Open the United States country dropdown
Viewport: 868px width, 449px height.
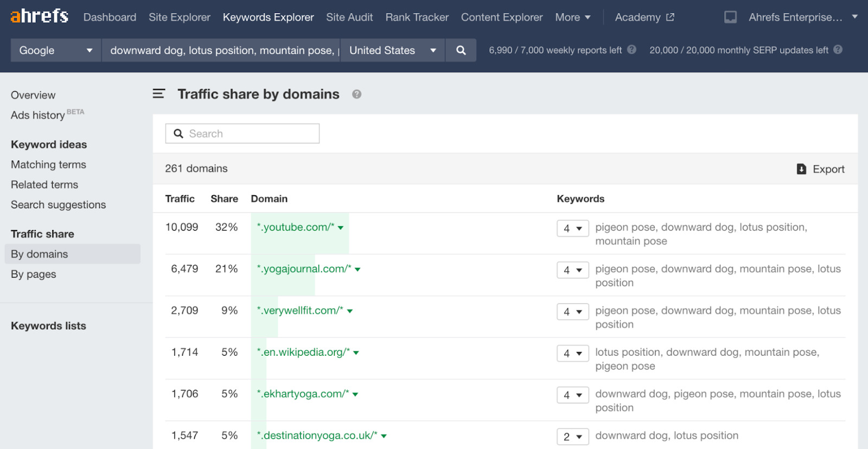coord(392,50)
